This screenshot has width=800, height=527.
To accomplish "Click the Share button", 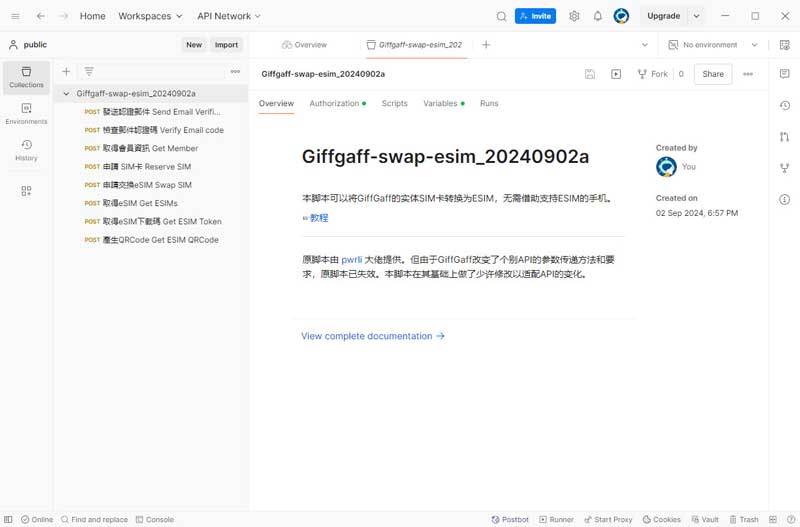I will click(x=713, y=74).
